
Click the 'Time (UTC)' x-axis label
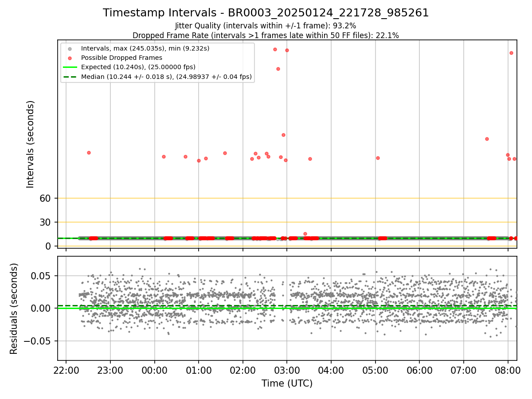click(287, 383)
